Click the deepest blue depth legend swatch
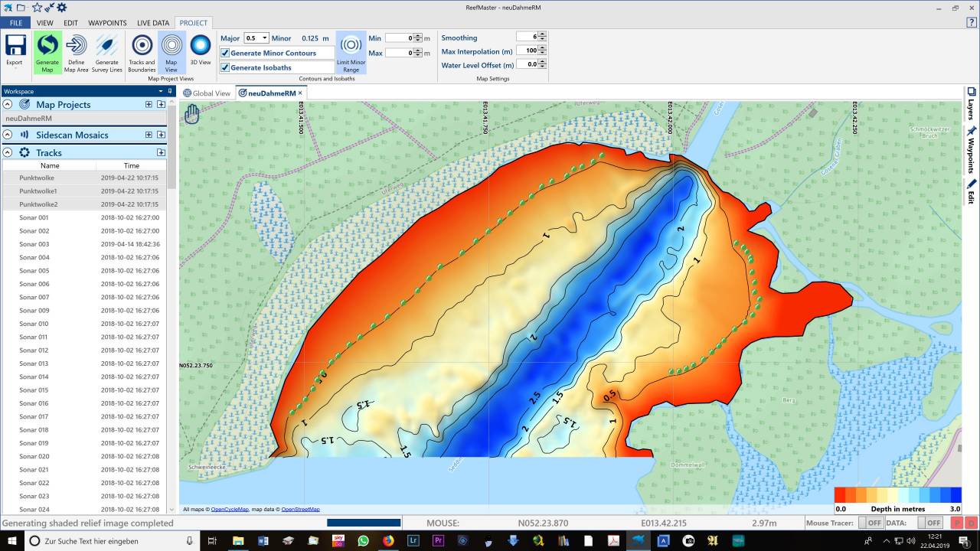Image resolution: width=980 pixels, height=551 pixels. pos(955,495)
